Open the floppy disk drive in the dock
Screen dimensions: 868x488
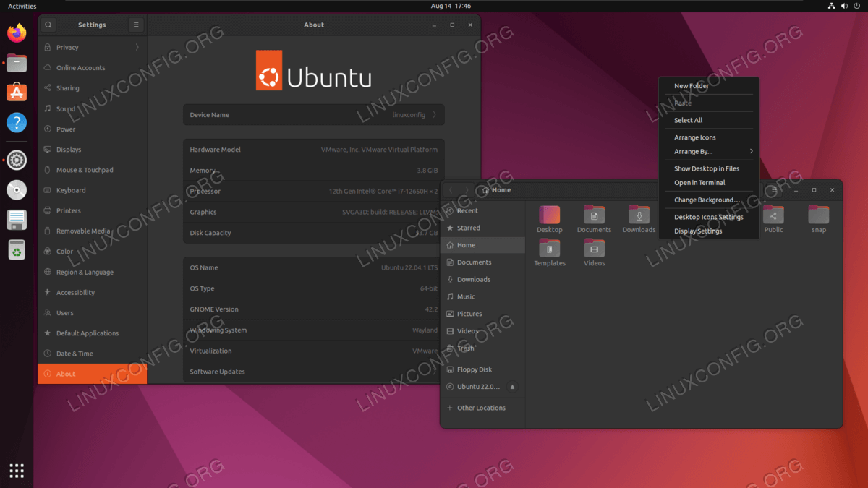click(x=17, y=220)
